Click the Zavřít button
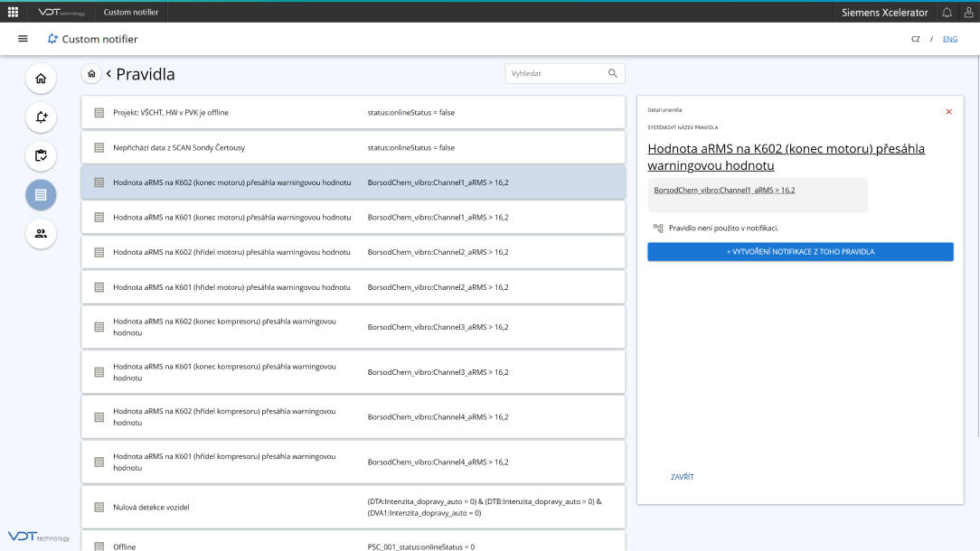Screen dimensions: 980x551 point(682,477)
